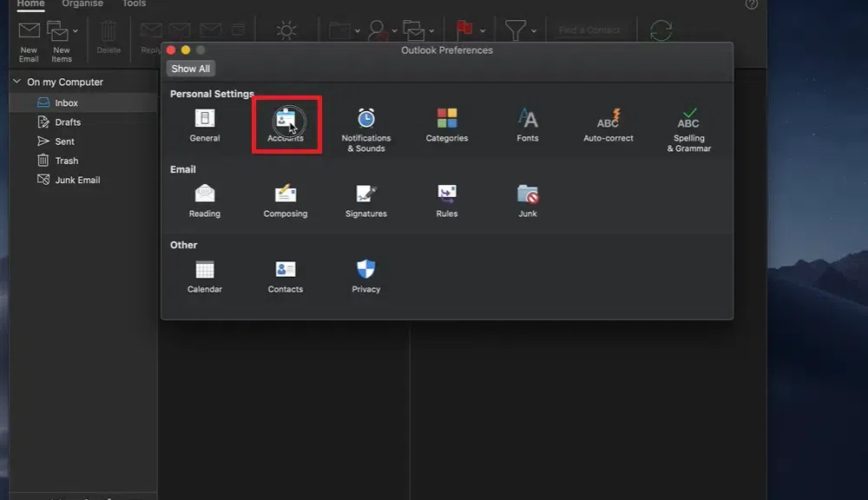868x500 pixels.
Task: Select the Trash folder
Action: 83,161
